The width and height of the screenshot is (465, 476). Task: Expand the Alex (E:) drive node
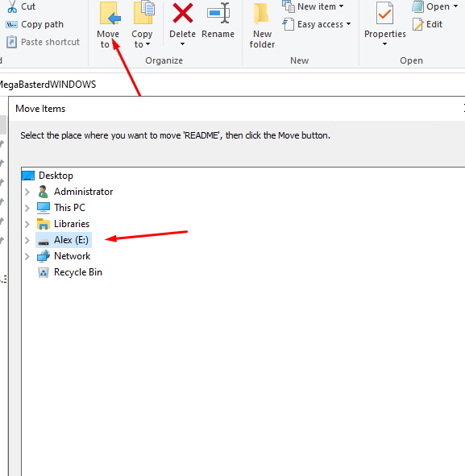pos(27,241)
